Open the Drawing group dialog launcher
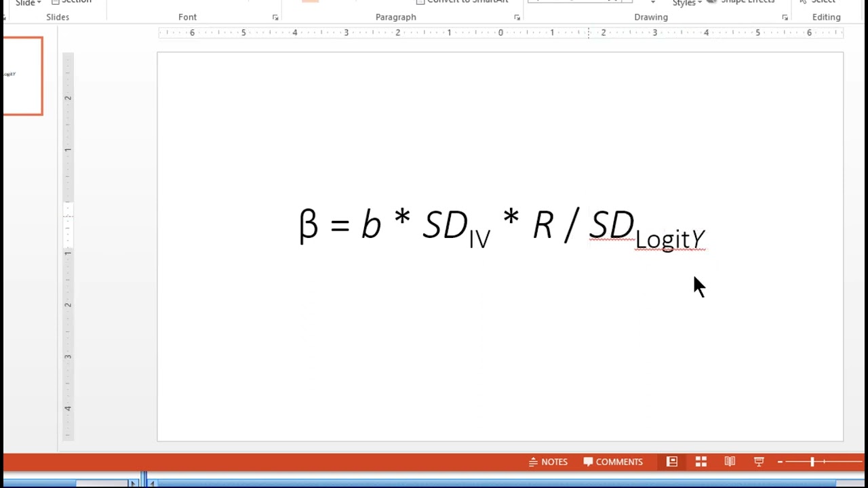Viewport: 868px width, 488px height. [x=785, y=18]
